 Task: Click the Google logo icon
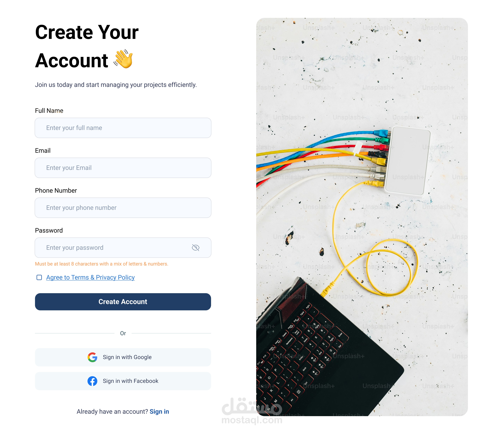[92, 357]
